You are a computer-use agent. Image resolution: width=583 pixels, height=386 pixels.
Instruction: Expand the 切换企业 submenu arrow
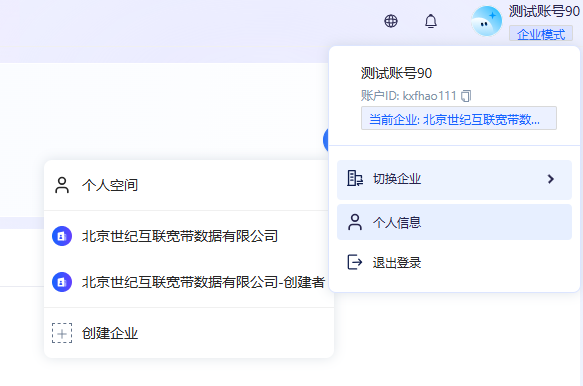(x=551, y=179)
